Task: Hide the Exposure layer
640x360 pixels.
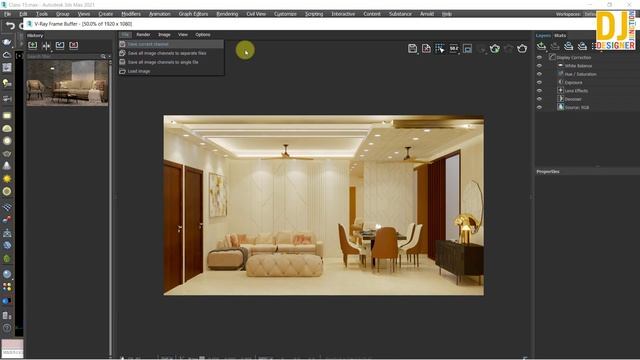Action: 539,82
